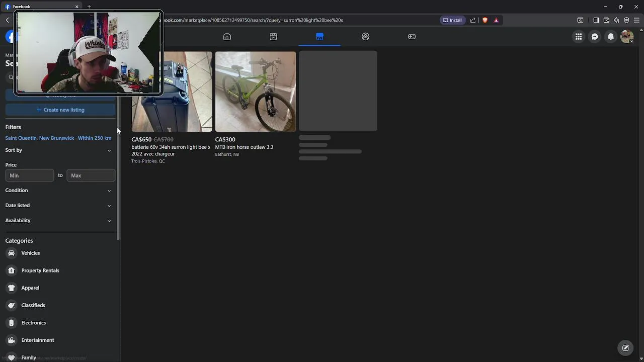644x362 pixels.
Task: Open the Groups tab icon
Action: pos(366,37)
